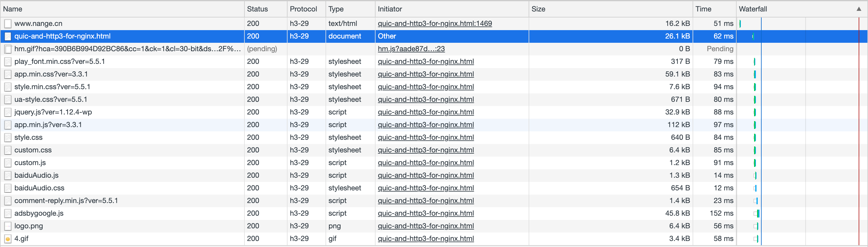Open initiator link in the 4.gif row

click(x=426, y=239)
